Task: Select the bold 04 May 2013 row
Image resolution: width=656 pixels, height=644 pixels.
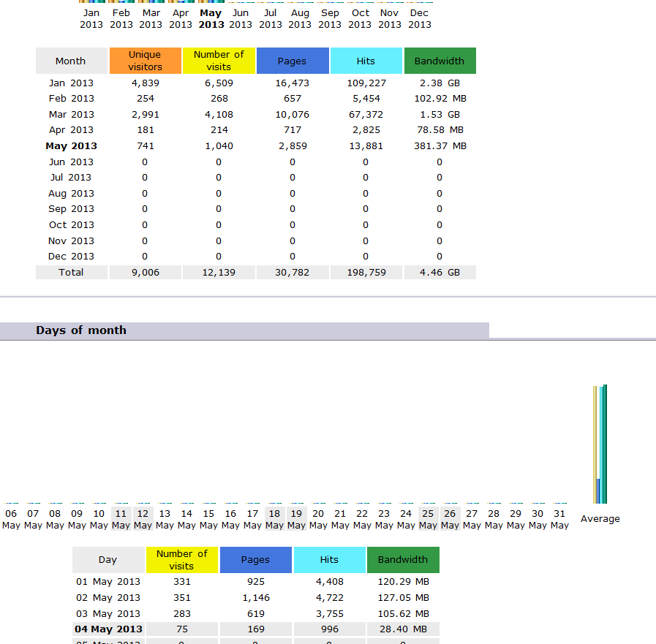Action: pos(256,629)
